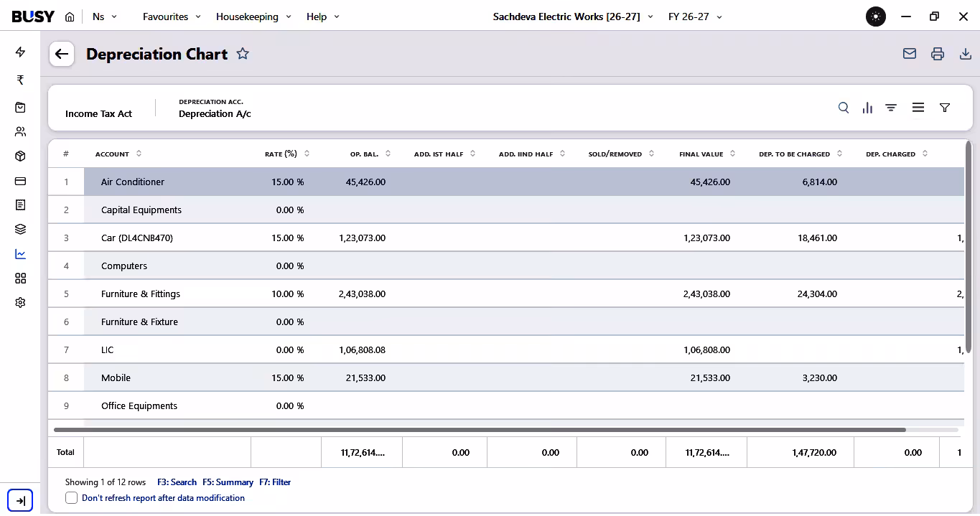Sort by Dep. To Be Charged column
This screenshot has width=980, height=516.
click(x=801, y=154)
